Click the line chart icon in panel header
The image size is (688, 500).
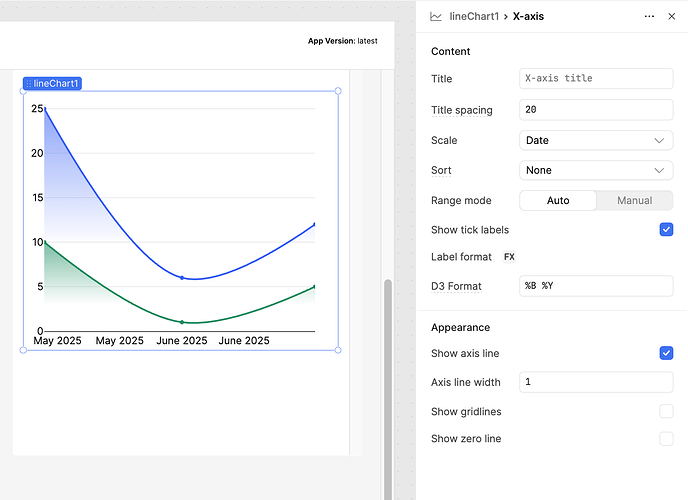(x=436, y=17)
